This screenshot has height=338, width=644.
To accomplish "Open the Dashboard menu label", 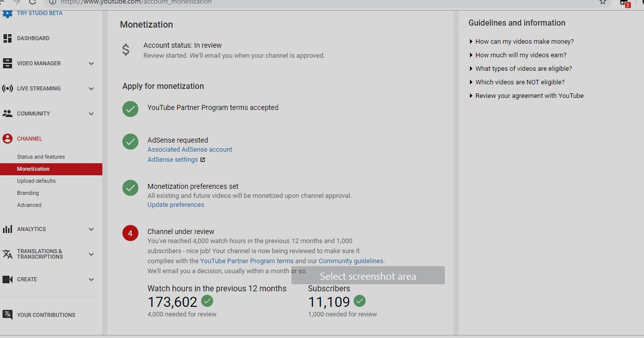I will point(33,39).
